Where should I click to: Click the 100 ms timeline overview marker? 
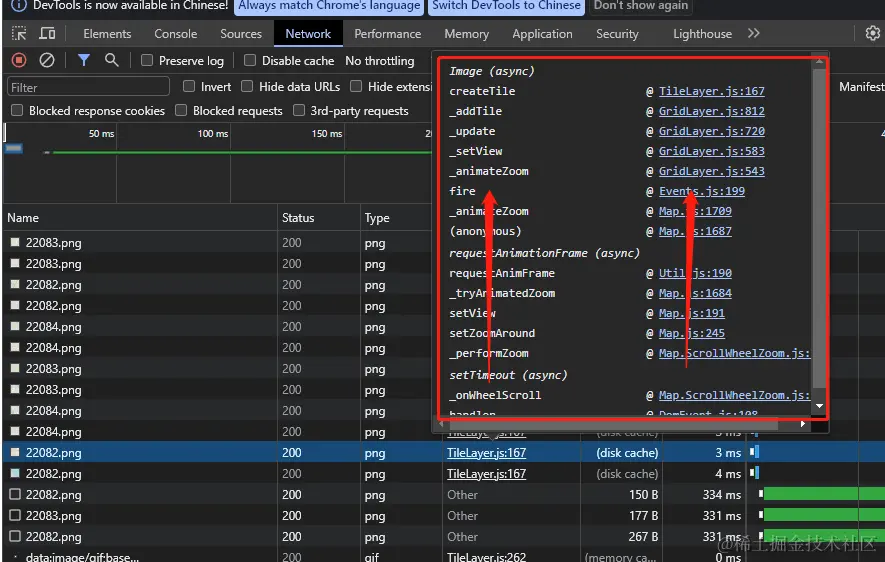[213, 134]
